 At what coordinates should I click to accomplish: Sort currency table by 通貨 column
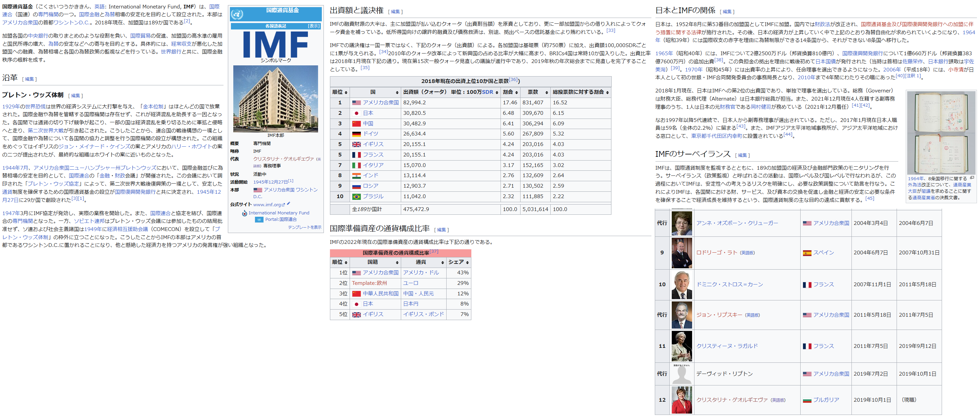tap(443, 262)
